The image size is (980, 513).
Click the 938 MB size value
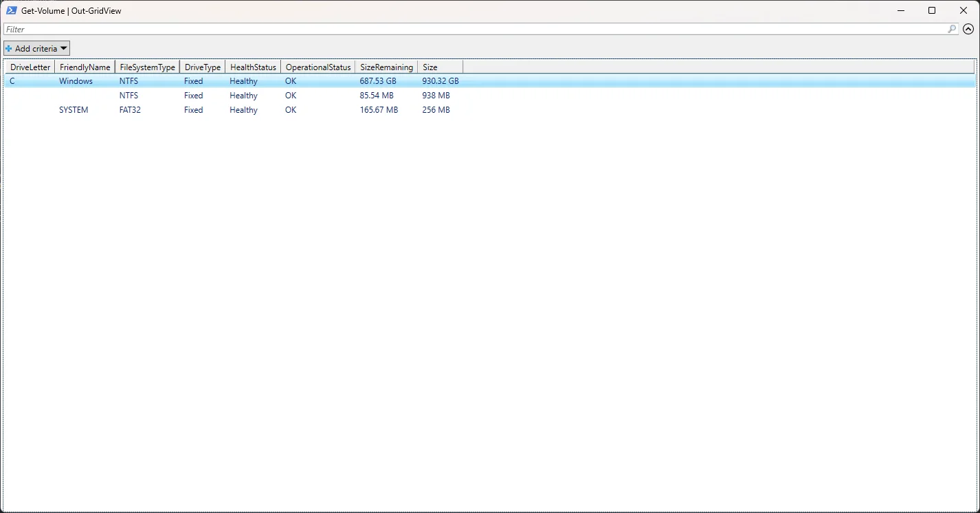click(436, 96)
